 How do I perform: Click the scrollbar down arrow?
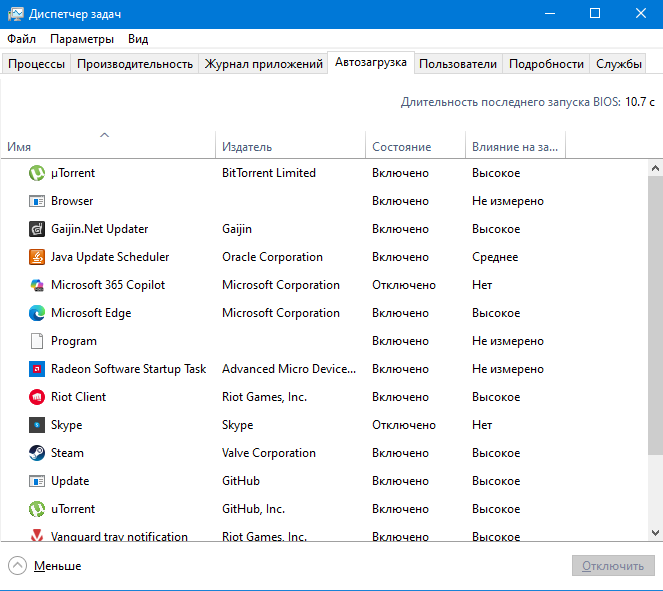tap(655, 533)
